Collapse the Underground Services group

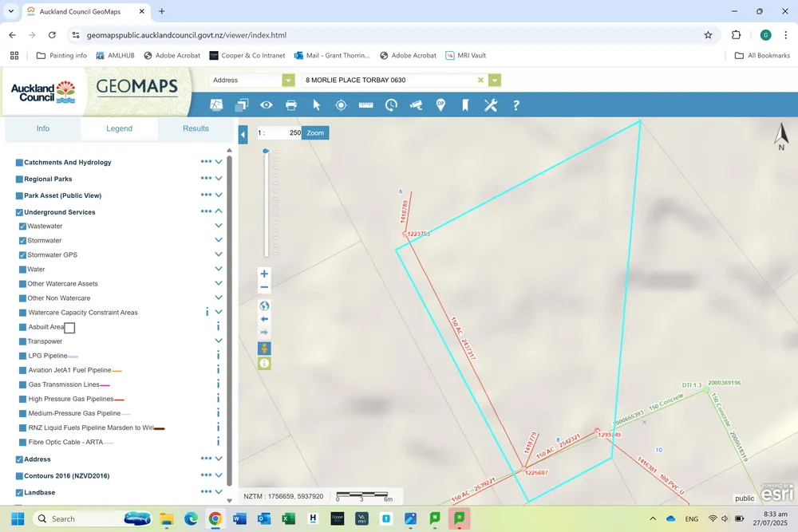(x=219, y=211)
